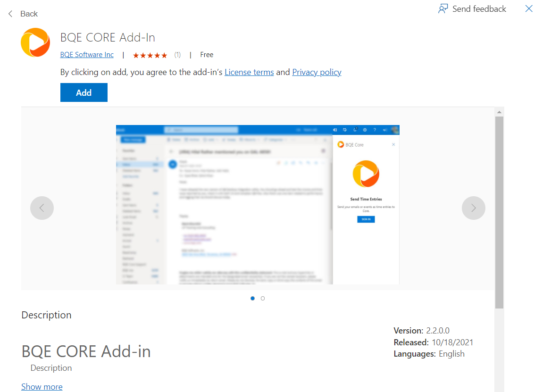
Task: Open the License terms link
Action: [x=249, y=72]
